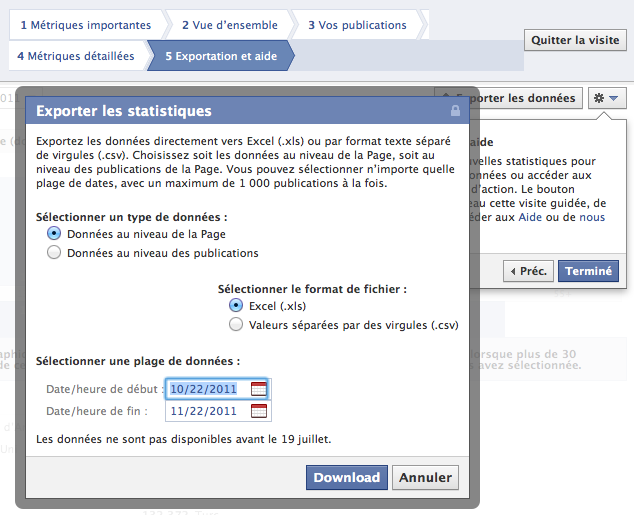Screen dimensions: 634x515
Task: Open the Aide link in tour popup
Action: [530, 217]
